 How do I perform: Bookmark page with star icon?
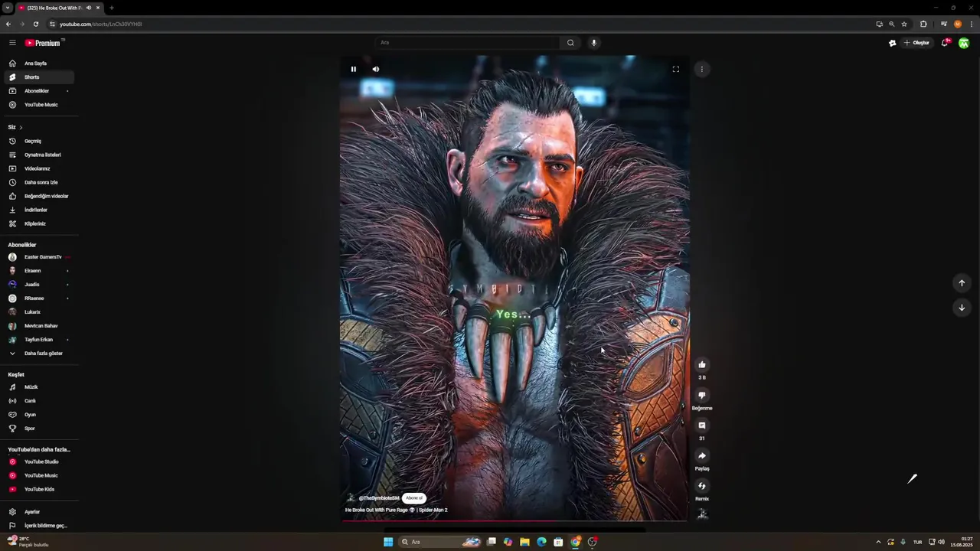pyautogui.click(x=904, y=24)
